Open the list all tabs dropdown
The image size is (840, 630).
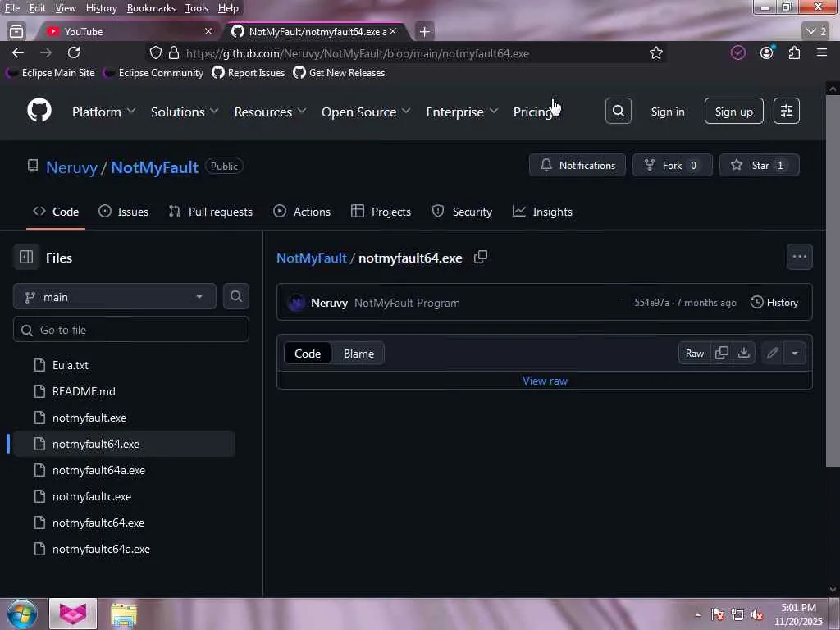816,31
